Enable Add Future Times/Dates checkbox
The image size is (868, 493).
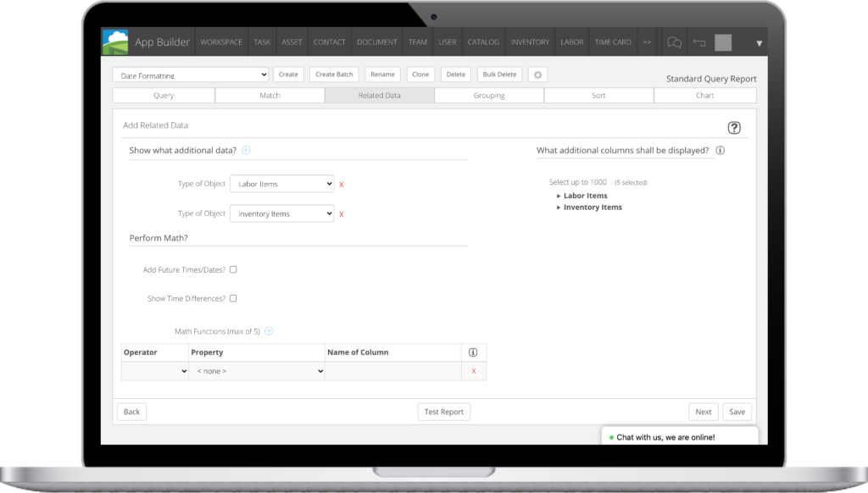point(233,269)
